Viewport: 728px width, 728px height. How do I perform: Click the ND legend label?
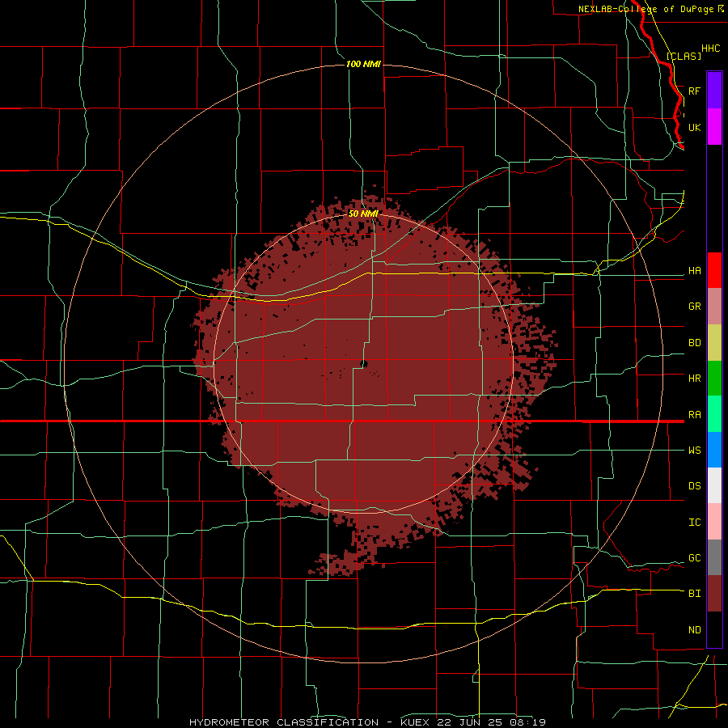coord(694,630)
